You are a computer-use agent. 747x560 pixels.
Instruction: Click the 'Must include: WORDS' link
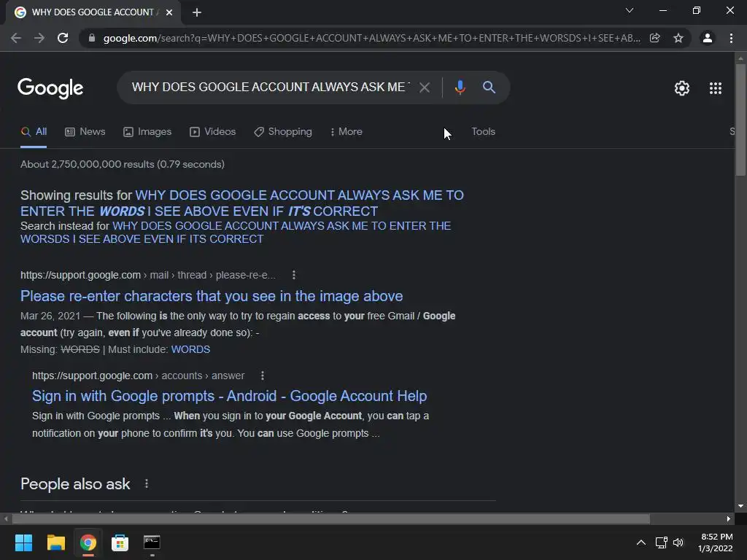click(x=190, y=349)
